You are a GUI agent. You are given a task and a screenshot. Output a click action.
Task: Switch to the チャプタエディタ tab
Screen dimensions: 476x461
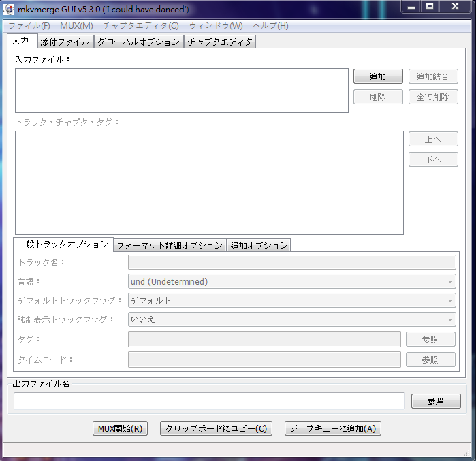point(220,42)
